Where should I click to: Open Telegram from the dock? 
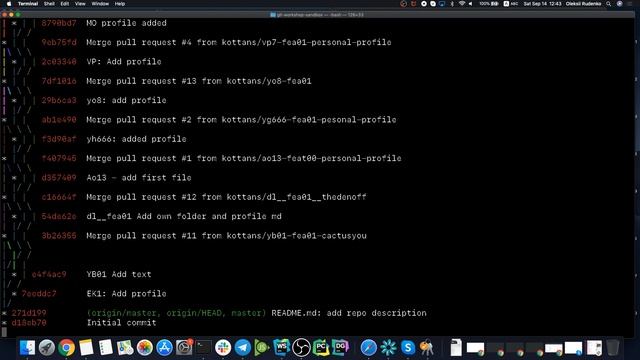(242, 348)
